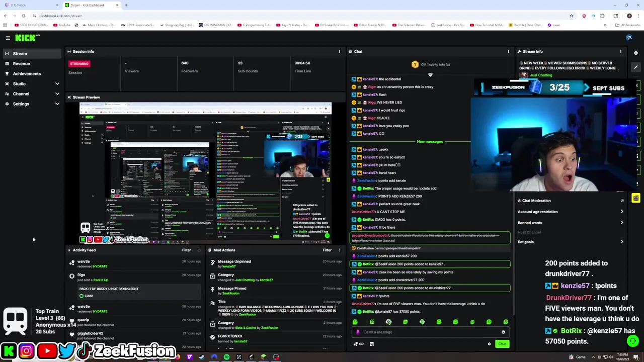Expand Banned words option

click(570, 223)
